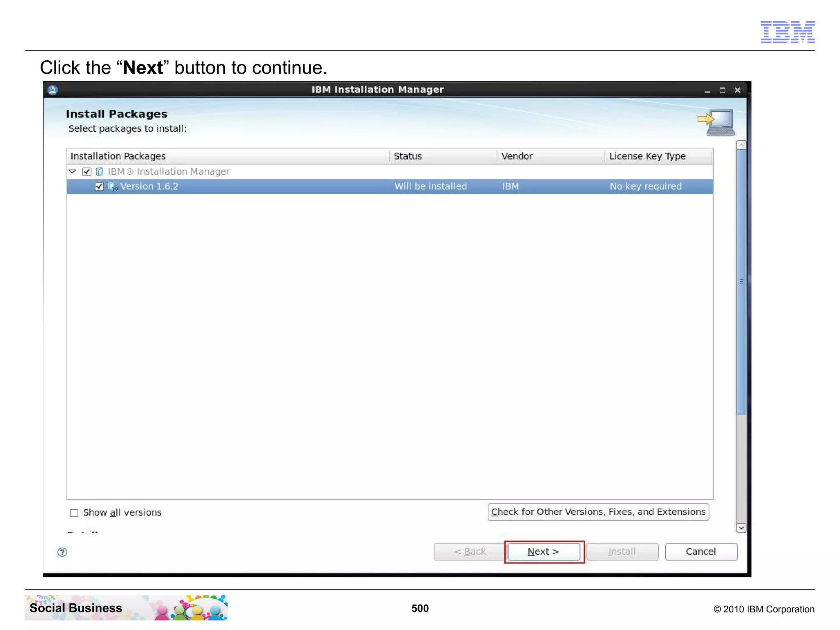Uncheck the IBM Installation Manager package checkbox
This screenshot has height=630, width=840.
[x=87, y=171]
